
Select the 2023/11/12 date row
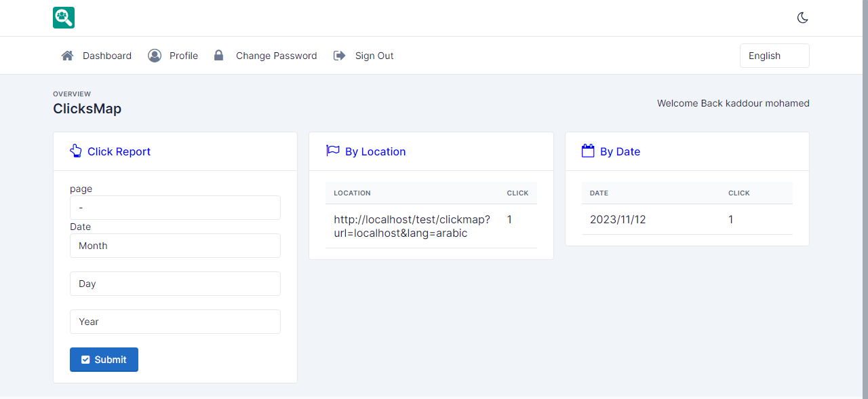pyautogui.click(x=687, y=219)
